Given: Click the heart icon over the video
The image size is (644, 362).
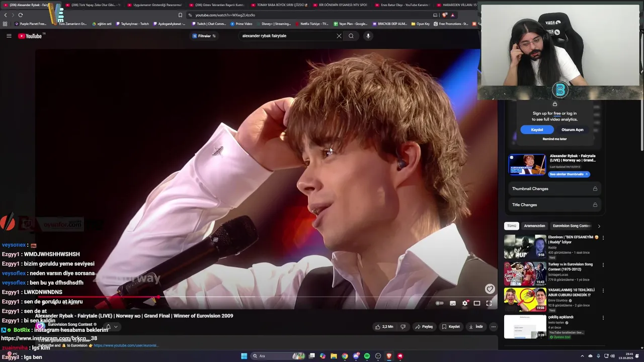Looking at the screenshot, I should coord(490,289).
